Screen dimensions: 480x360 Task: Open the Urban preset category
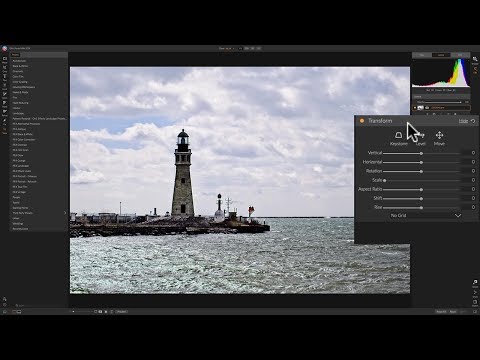pyautogui.click(x=16, y=218)
